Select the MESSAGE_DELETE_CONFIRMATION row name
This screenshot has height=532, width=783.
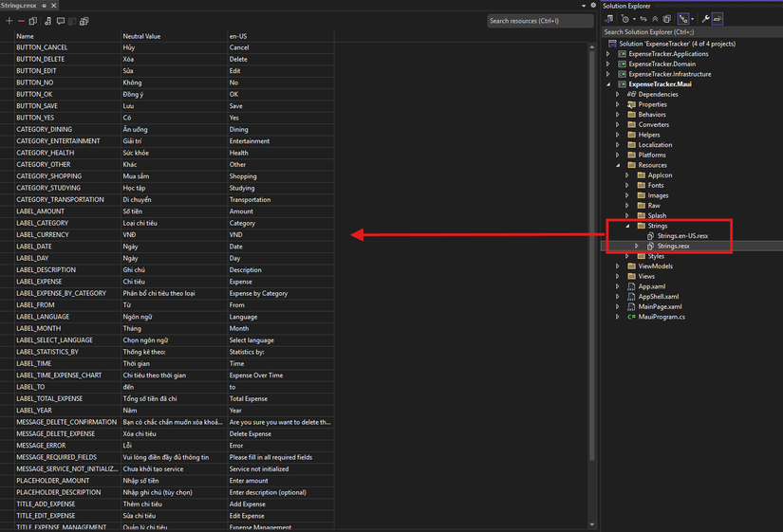click(68, 422)
